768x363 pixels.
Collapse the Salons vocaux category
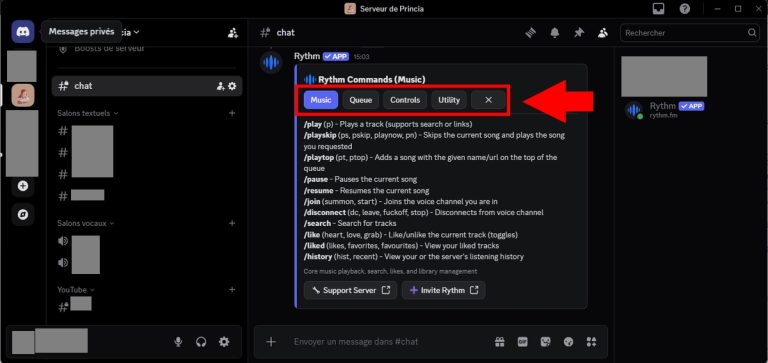86,223
